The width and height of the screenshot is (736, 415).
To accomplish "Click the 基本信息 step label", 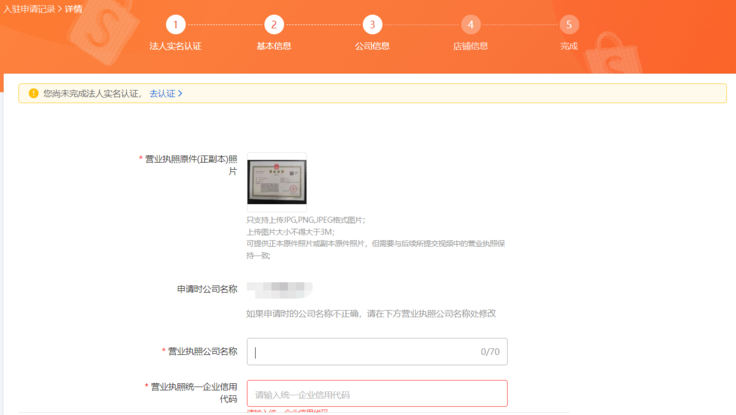I will click(274, 46).
